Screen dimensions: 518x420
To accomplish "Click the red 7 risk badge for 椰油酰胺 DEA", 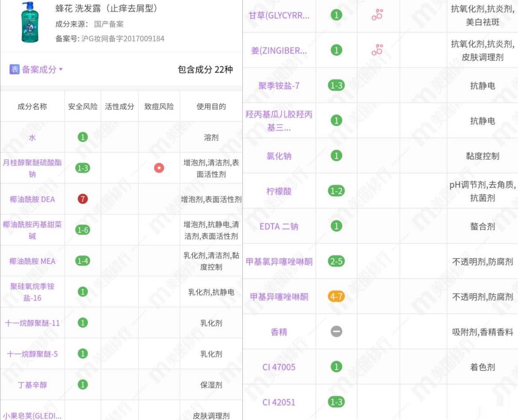I will (x=83, y=199).
